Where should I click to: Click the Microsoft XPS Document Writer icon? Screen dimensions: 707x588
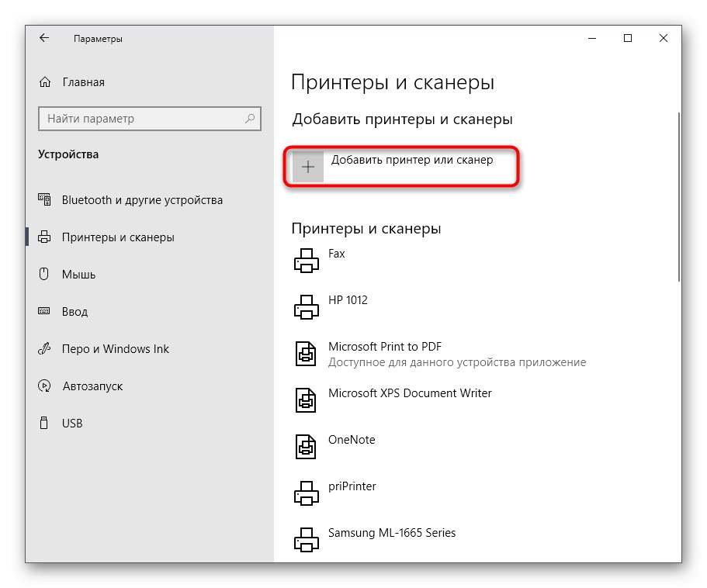point(306,399)
